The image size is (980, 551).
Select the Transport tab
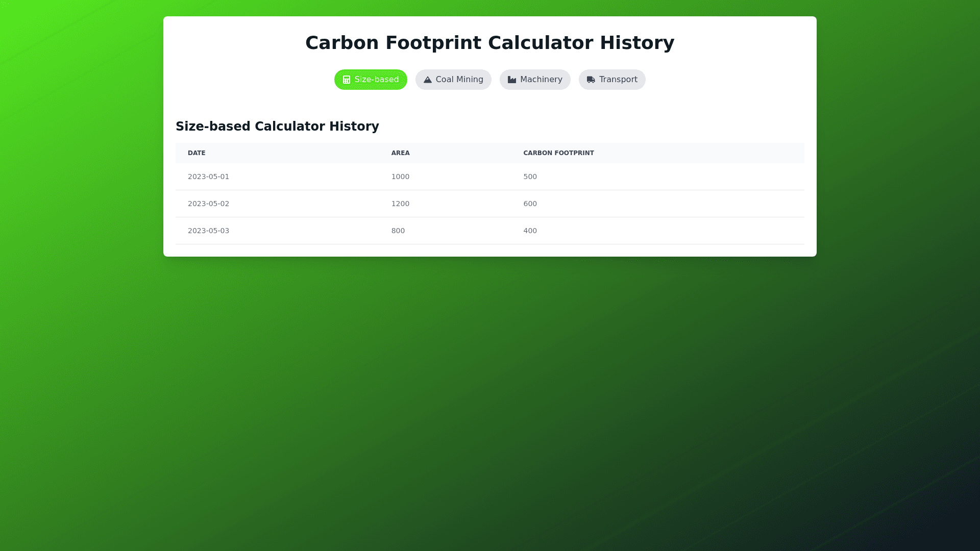[612, 80]
